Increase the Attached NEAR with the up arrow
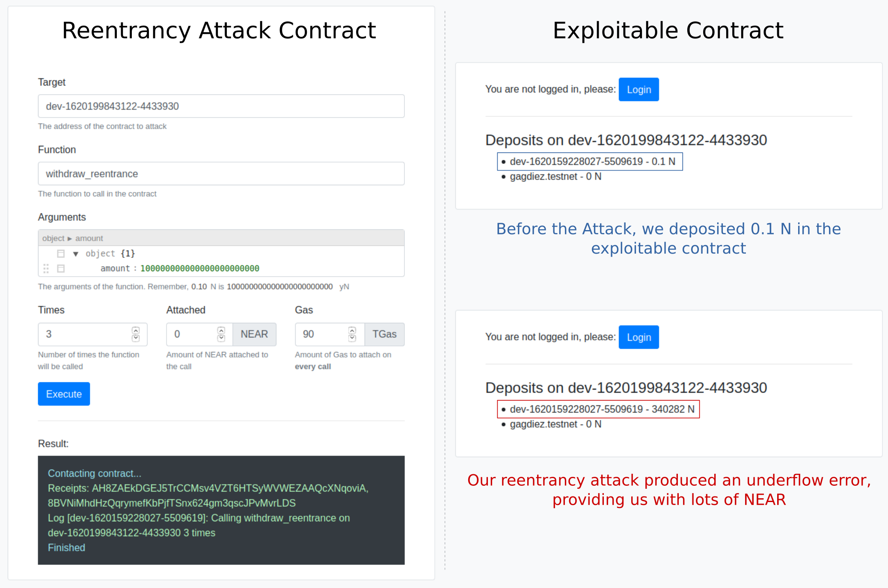 (221, 331)
